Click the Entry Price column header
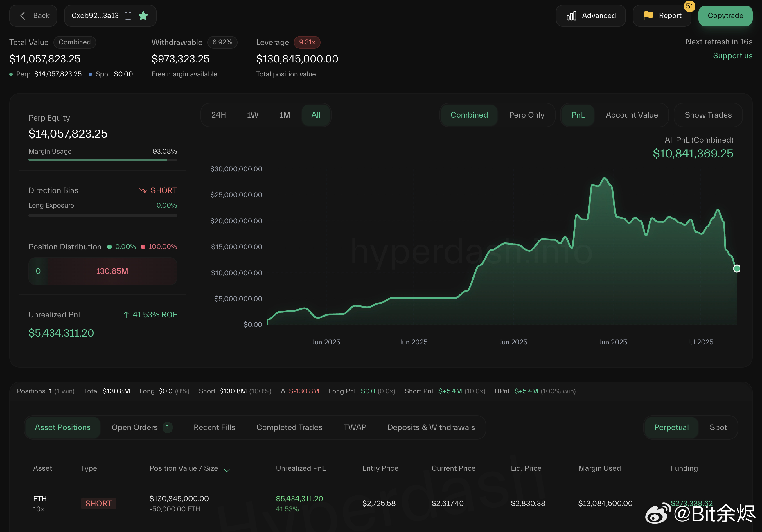Image resolution: width=762 pixels, height=532 pixels. point(380,468)
